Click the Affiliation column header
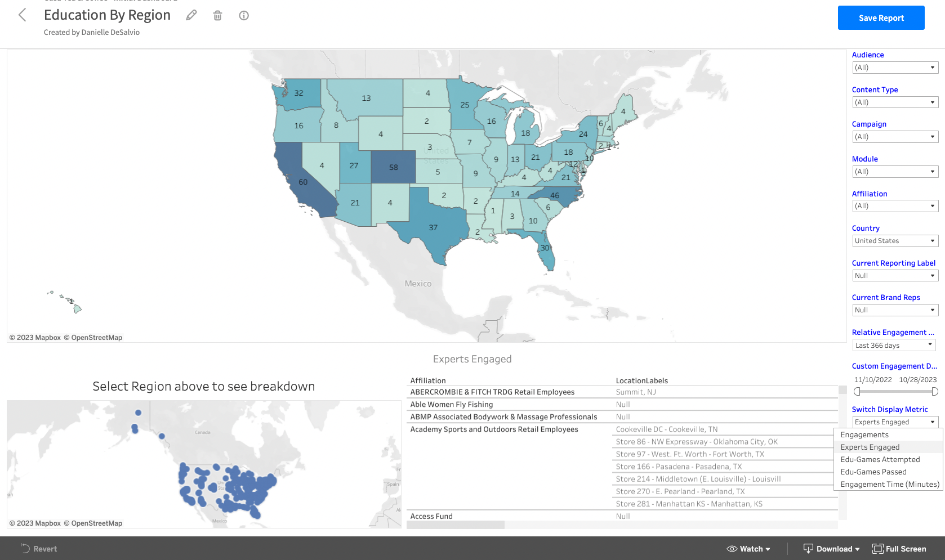 click(428, 381)
